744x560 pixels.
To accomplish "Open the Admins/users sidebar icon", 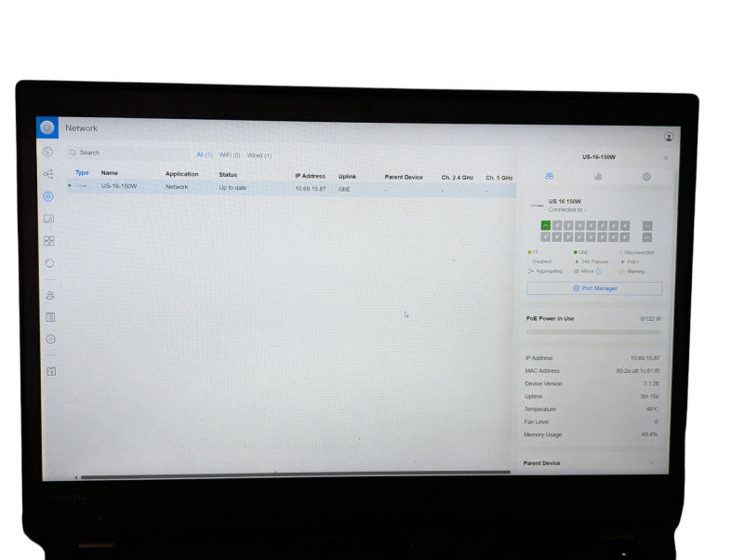I will (50, 295).
